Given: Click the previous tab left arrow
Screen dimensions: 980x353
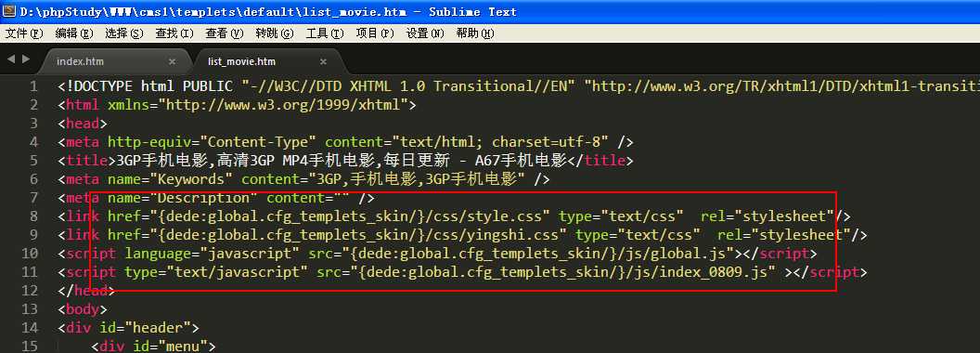Looking at the screenshot, I should (x=10, y=59).
